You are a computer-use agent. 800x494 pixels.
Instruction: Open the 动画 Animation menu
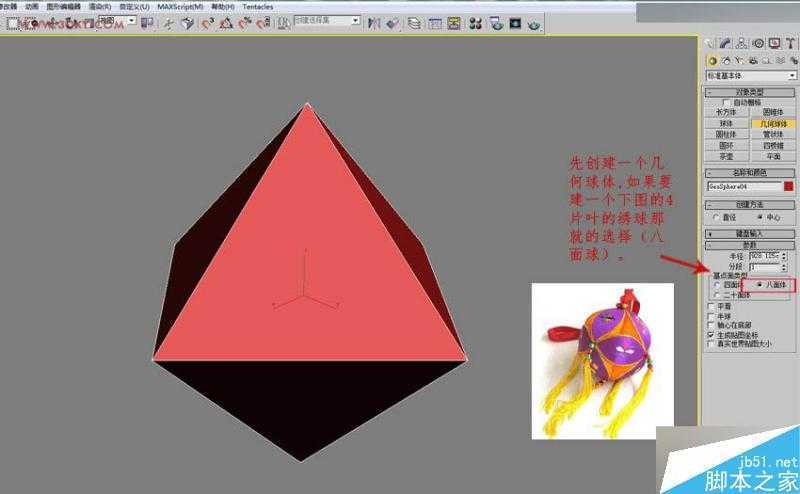[32, 7]
